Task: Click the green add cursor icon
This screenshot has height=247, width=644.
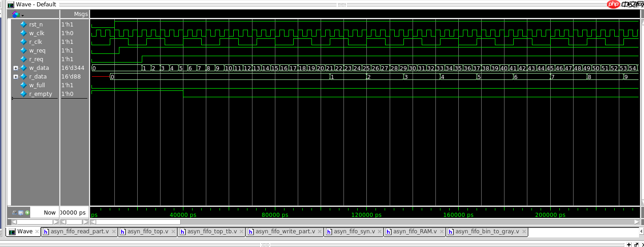Action: click(x=27, y=212)
